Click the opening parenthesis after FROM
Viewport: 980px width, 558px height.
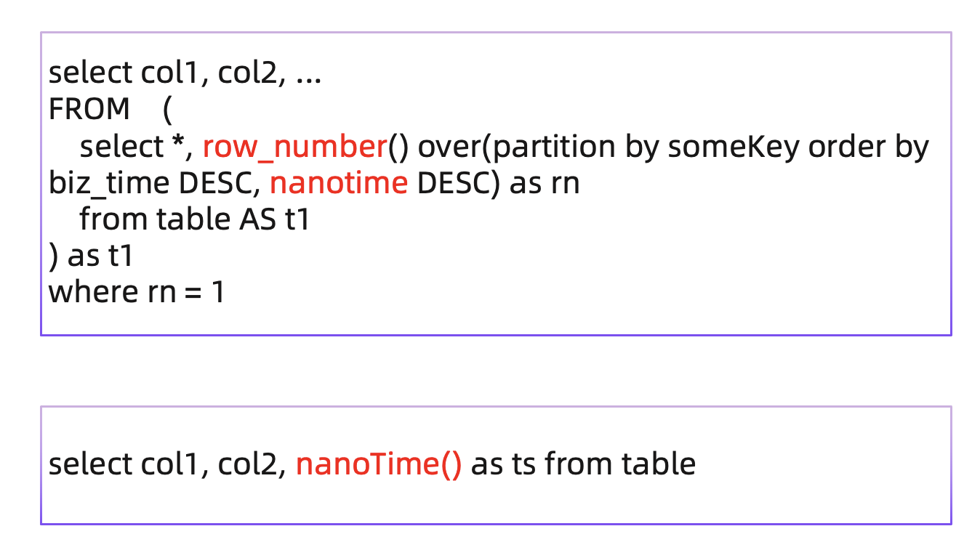tap(167, 110)
